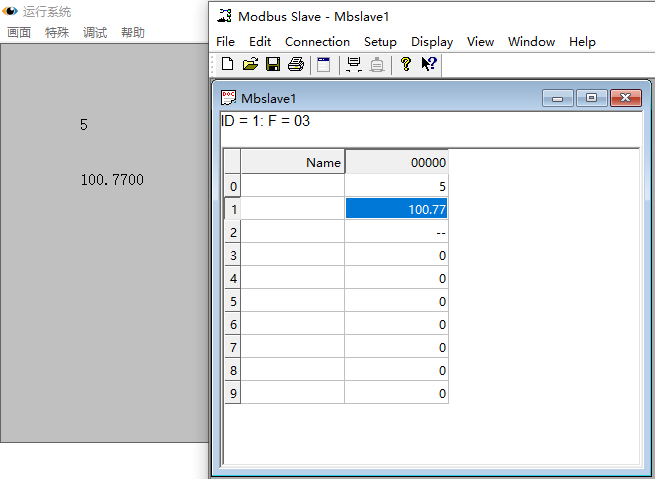The image size is (655, 479).
Task: Open the 调试 menu in runtime window
Action: [x=95, y=33]
